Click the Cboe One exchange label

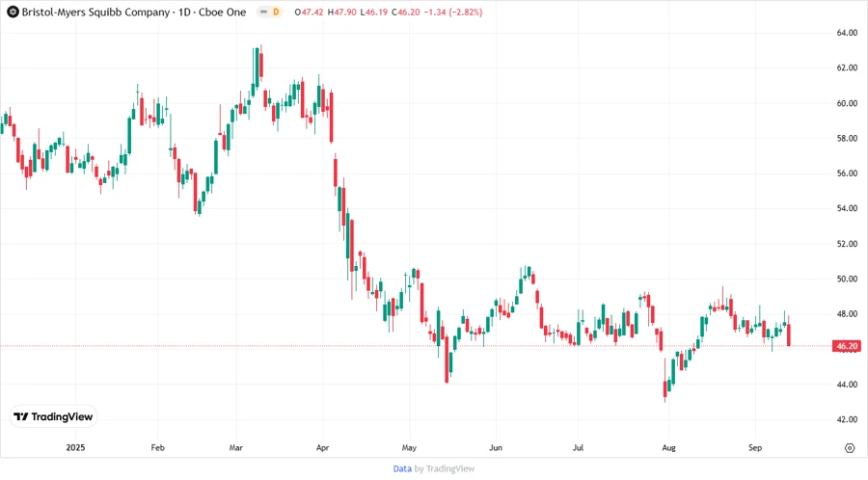click(x=223, y=13)
